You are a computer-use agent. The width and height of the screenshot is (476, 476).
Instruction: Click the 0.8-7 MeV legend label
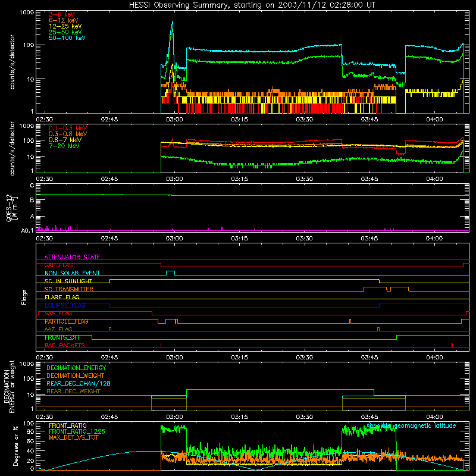[65, 140]
